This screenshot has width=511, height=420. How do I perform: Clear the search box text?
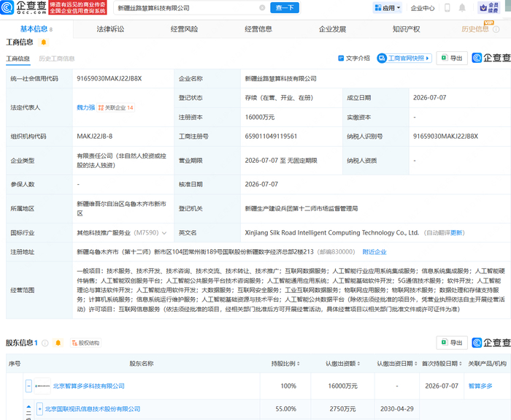tap(262, 8)
